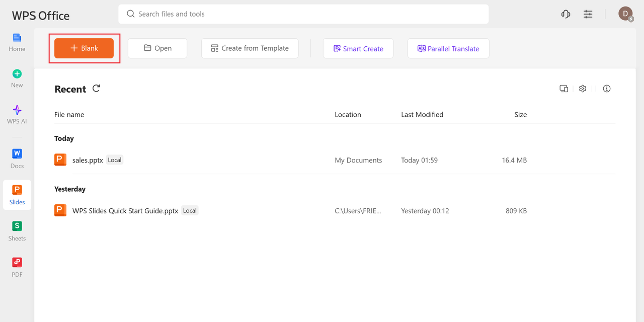Viewport: 644px width, 322px height.
Task: Click the info icon above file list
Action: click(607, 89)
